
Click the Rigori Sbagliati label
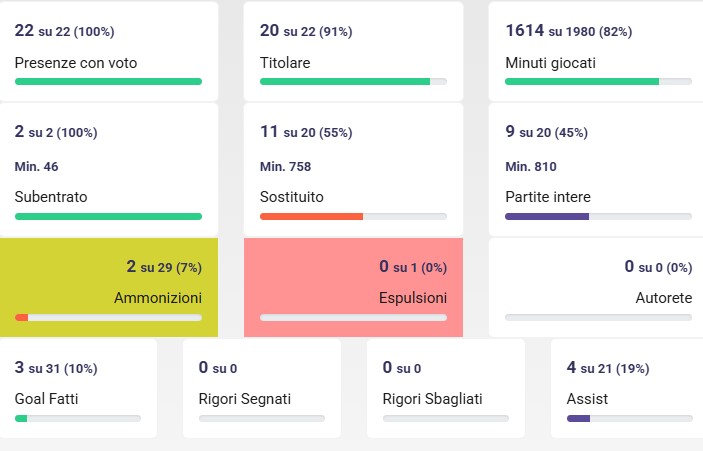point(432,399)
